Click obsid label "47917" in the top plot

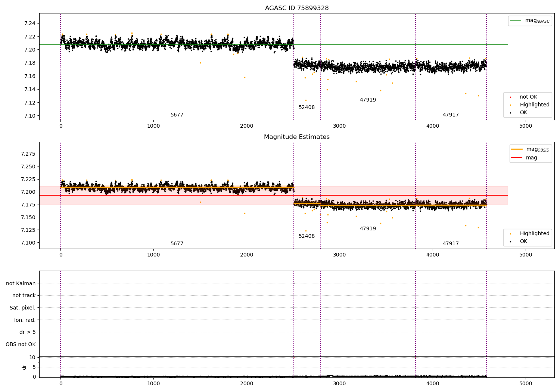click(x=451, y=115)
